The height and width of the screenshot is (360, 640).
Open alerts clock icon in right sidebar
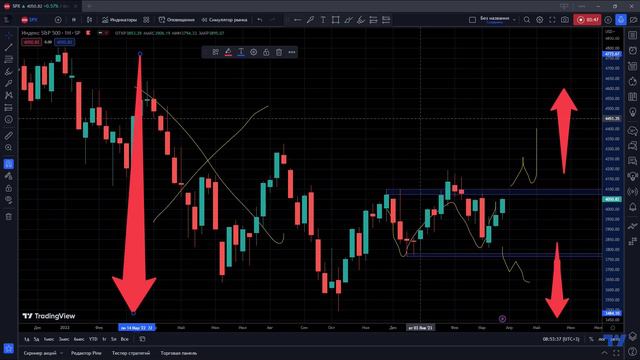[x=633, y=51]
